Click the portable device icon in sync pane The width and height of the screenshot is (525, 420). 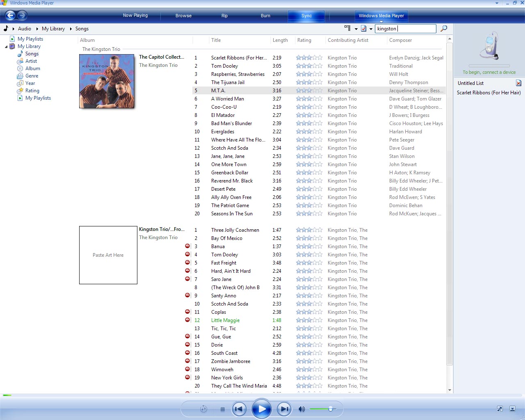tap(489, 45)
